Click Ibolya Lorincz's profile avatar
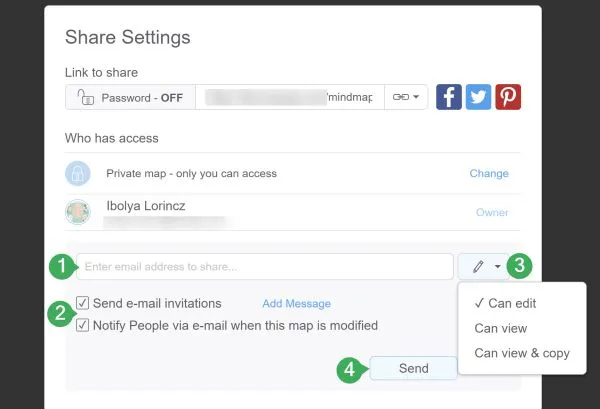Screen dimensions: 600x409 (78, 212)
